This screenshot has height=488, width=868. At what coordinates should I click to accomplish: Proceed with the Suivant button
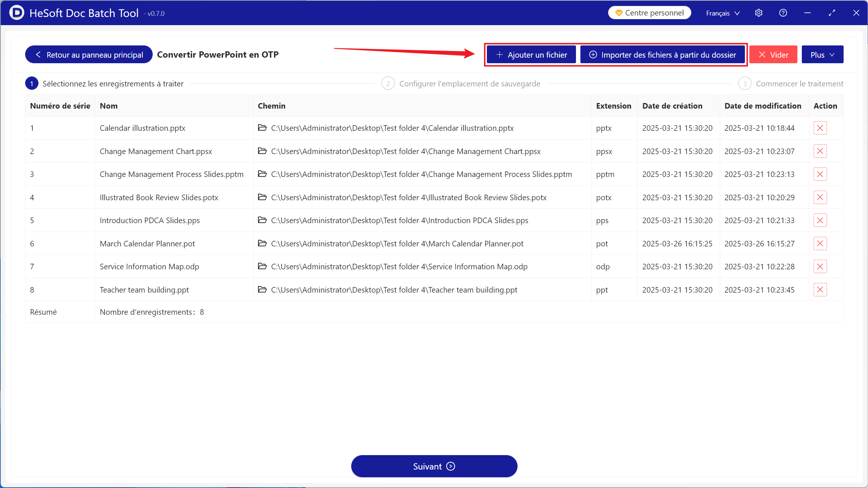(x=434, y=466)
